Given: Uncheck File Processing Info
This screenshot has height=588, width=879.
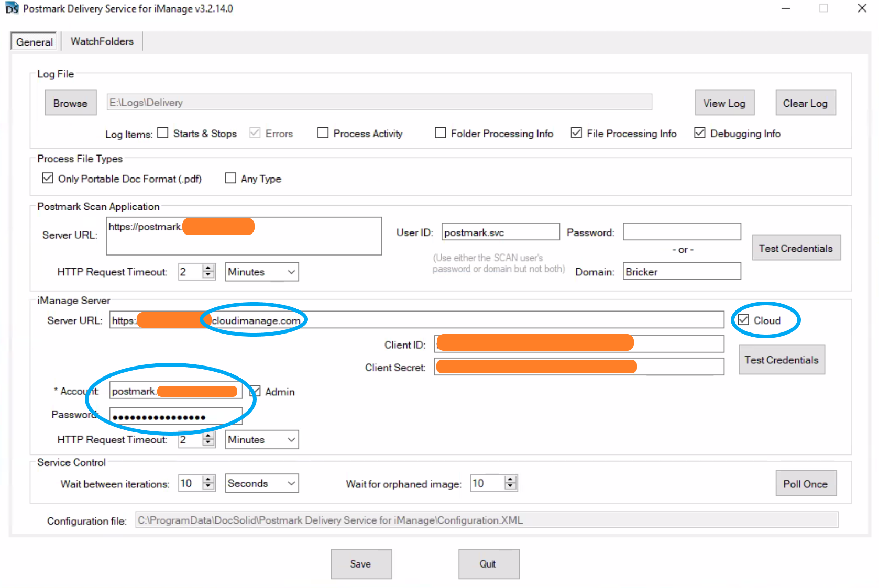Looking at the screenshot, I should pyautogui.click(x=576, y=133).
